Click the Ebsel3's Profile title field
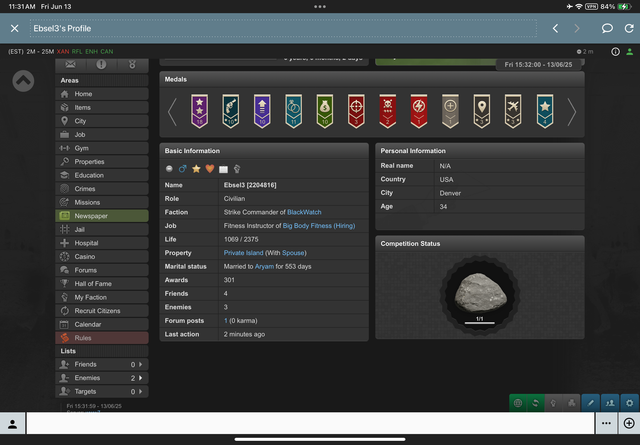Image resolution: width=640 pixels, height=445 pixels. [283, 28]
